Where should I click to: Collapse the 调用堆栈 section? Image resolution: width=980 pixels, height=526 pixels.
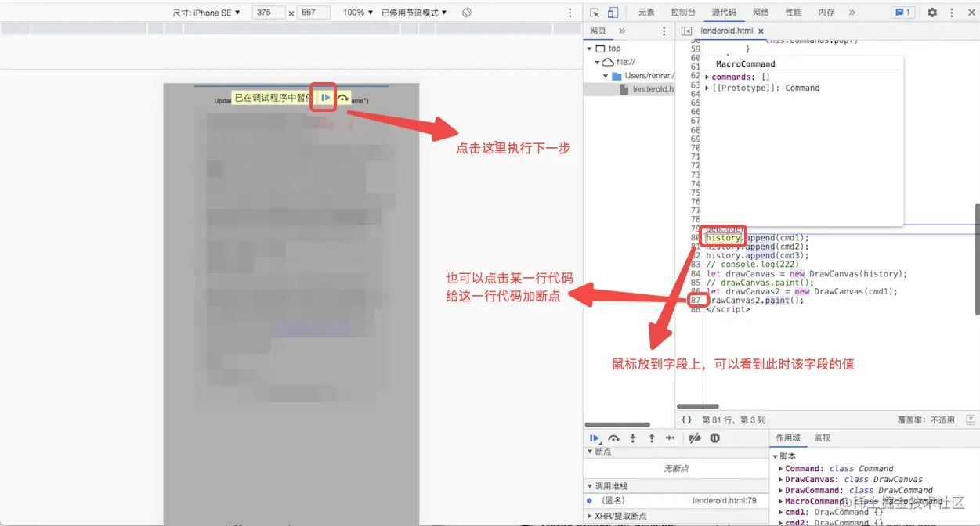590,486
